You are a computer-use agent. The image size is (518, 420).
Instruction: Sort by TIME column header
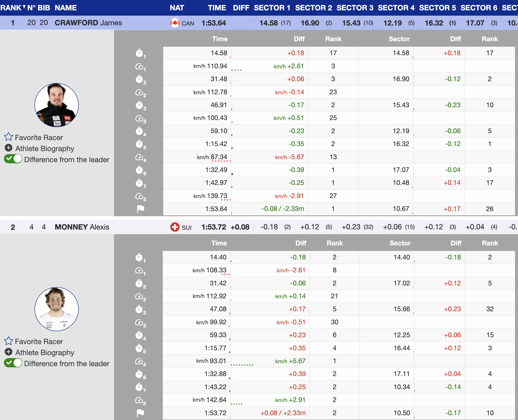(217, 8)
